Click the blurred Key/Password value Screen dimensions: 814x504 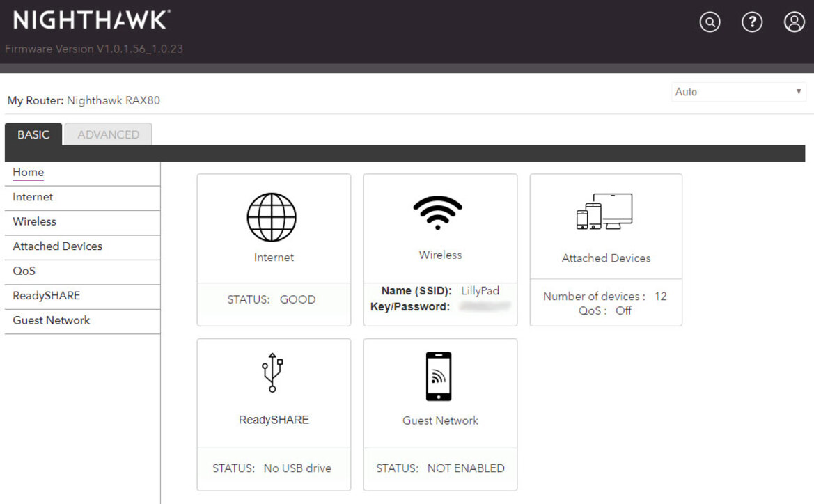485,307
